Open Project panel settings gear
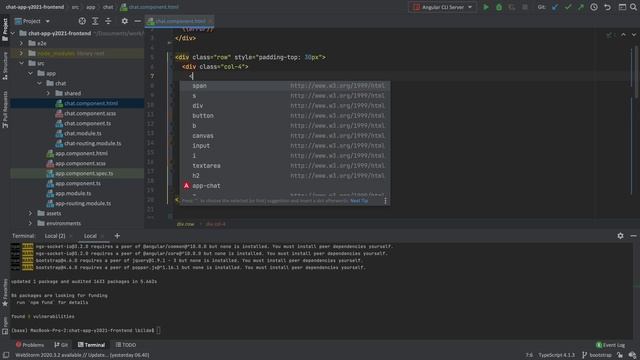Viewport: 640px width, 360px height. pos(124,21)
